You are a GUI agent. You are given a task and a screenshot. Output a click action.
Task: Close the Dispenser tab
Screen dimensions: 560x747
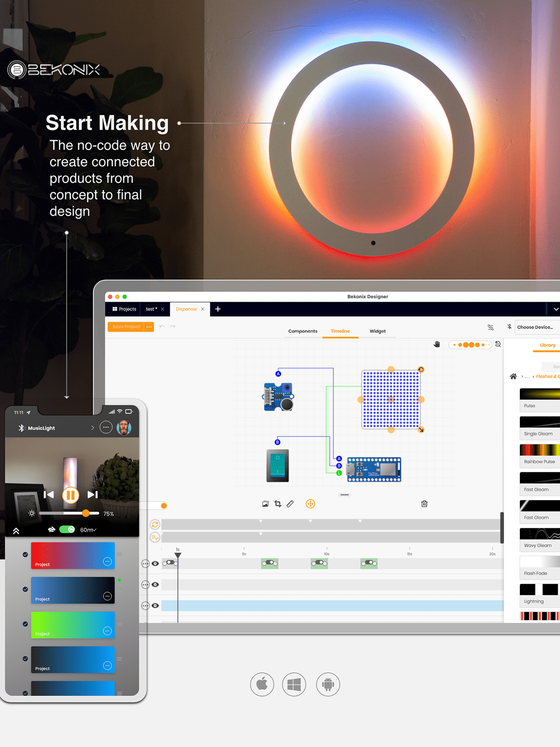coord(203,309)
